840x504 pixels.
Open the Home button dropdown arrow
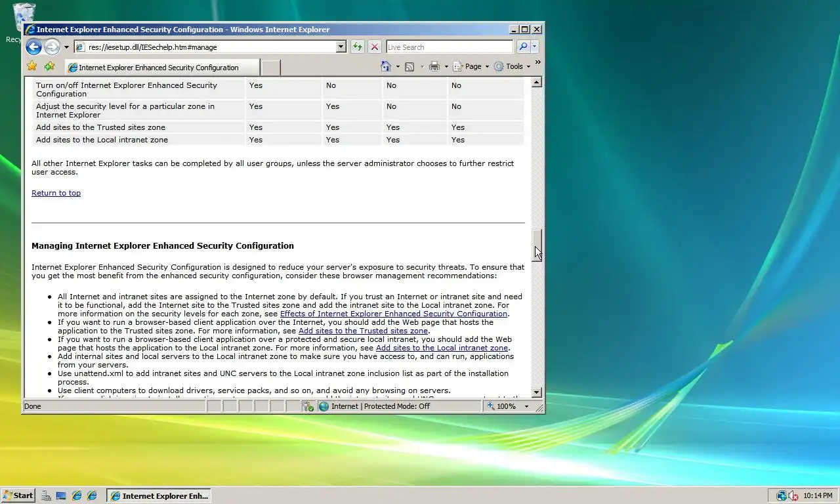[x=397, y=67]
